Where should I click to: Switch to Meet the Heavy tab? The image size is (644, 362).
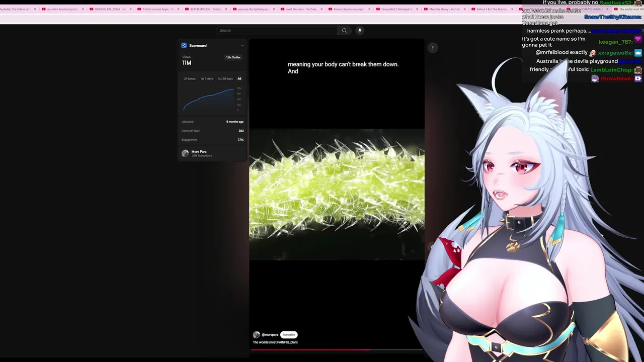[x=444, y=9]
